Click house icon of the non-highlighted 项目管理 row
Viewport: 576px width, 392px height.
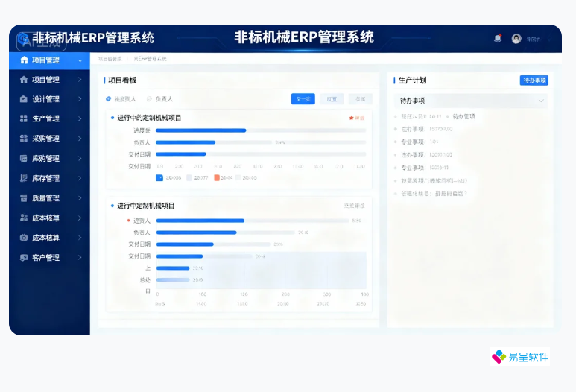pos(24,80)
